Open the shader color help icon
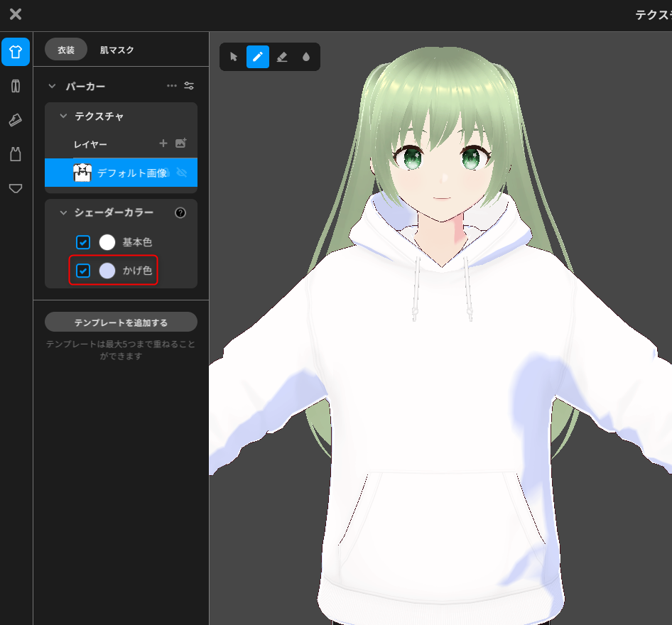Viewport: 672px width, 625px height. [180, 212]
